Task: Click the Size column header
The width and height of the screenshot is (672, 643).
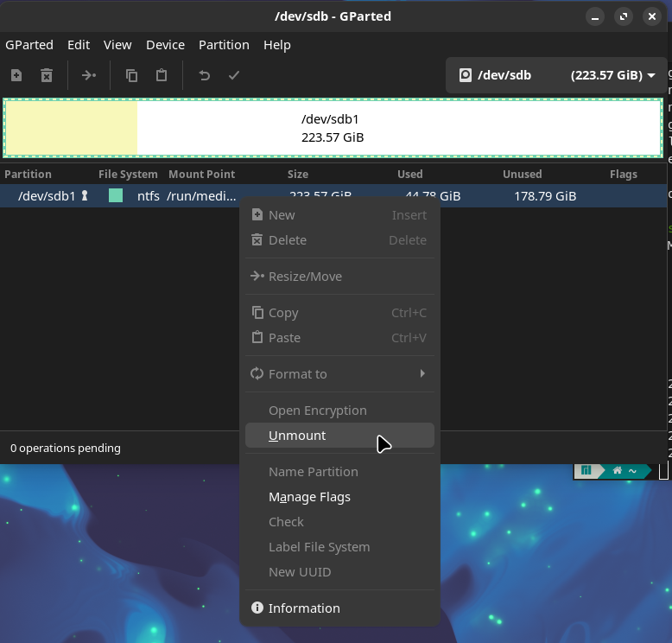Action: point(298,175)
